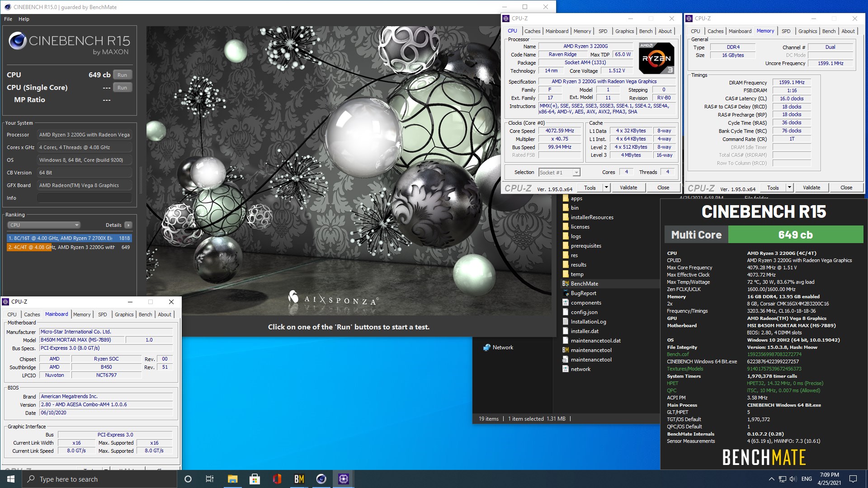
Task: Open Graphics tab in bottom-left CPU-Z window
Action: click(x=124, y=314)
